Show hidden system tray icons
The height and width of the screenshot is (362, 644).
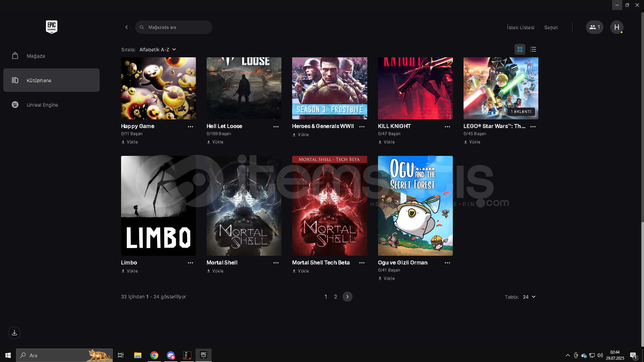coord(568,355)
